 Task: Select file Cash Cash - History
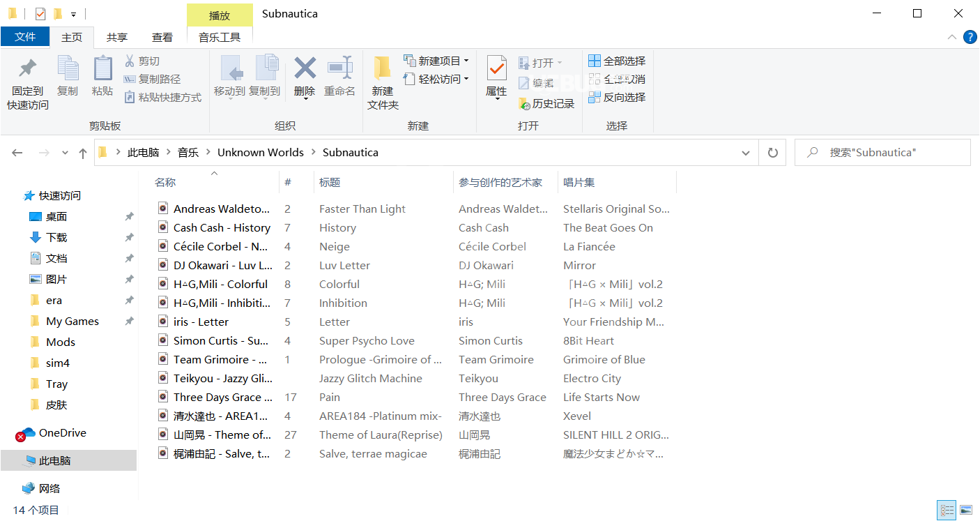pos(222,228)
